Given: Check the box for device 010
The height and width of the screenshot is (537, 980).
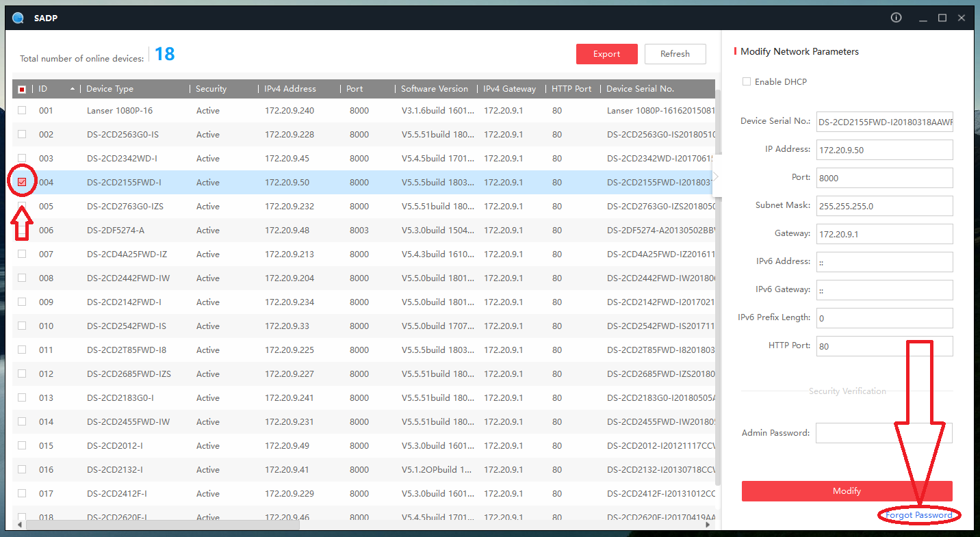Looking at the screenshot, I should (x=22, y=326).
